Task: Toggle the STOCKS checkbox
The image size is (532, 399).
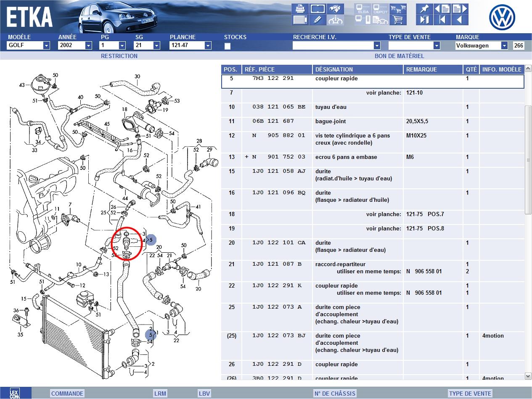Action: click(x=228, y=46)
